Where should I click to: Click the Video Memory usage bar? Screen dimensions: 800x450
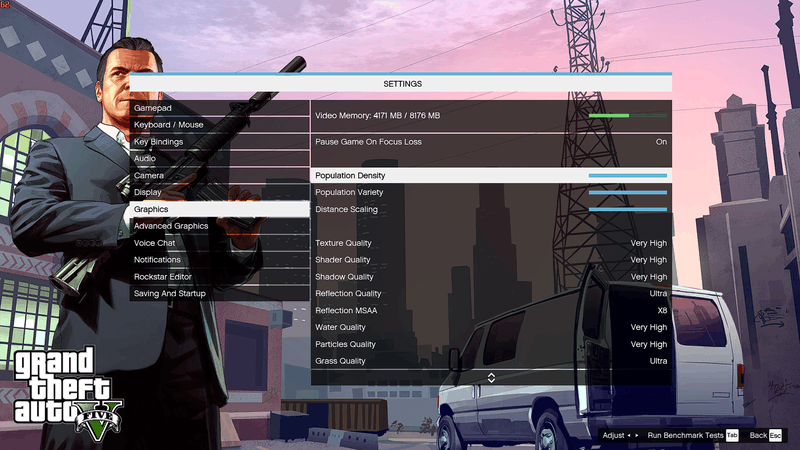point(628,116)
